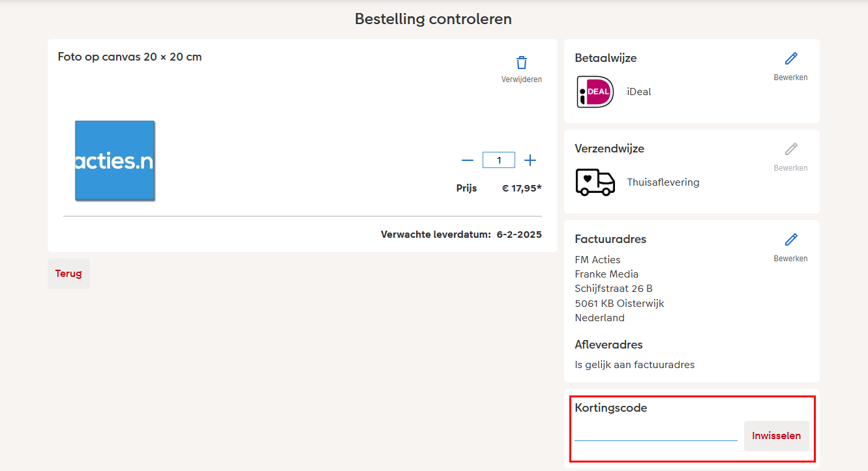Increase quantity with the plus icon

click(530, 160)
